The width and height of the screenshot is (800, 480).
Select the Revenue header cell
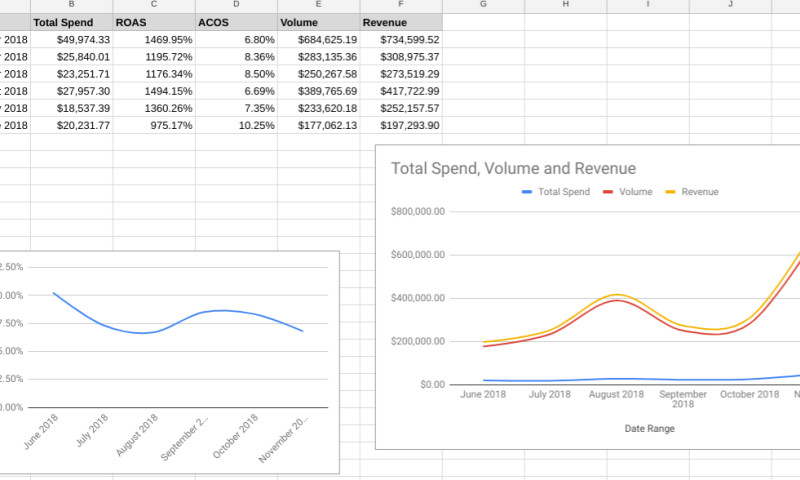point(400,22)
